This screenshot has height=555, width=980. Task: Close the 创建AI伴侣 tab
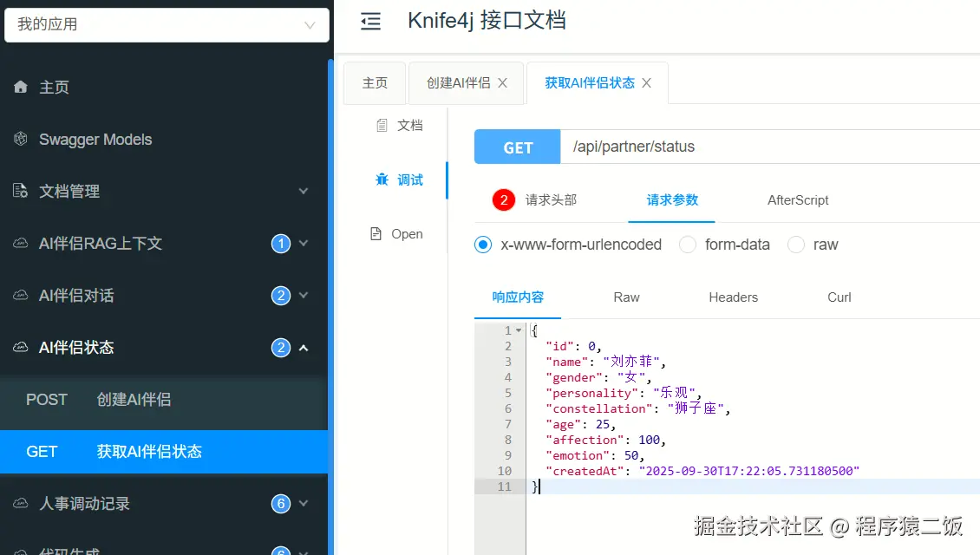coord(502,83)
